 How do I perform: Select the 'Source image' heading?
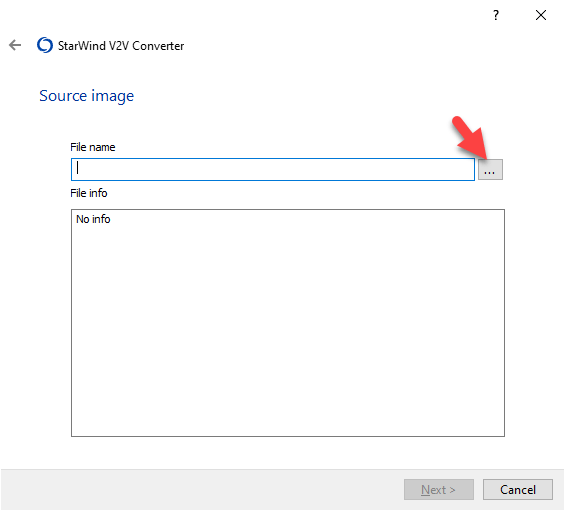coord(86,96)
